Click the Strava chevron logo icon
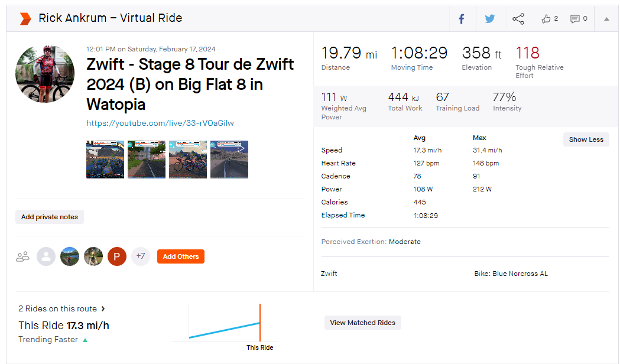 coord(25,18)
